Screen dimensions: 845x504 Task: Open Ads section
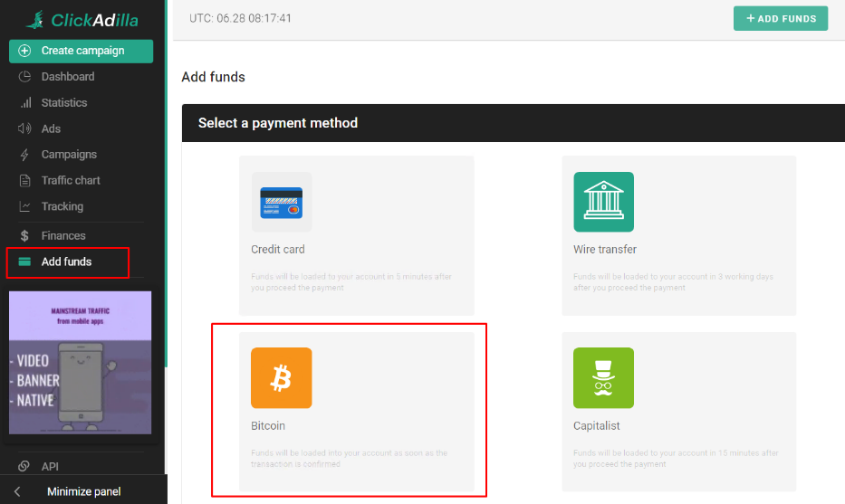(x=52, y=128)
